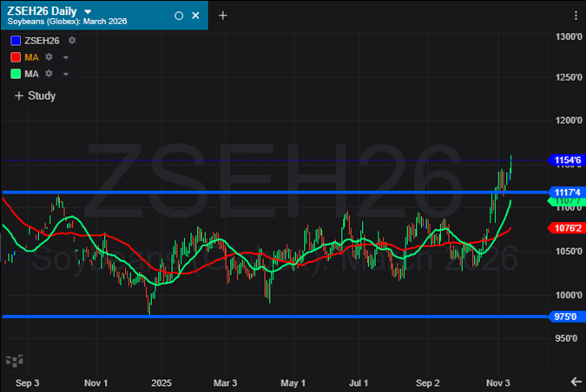Click the 1200'0 price axis label
This screenshot has width=586, height=392.
(569, 121)
